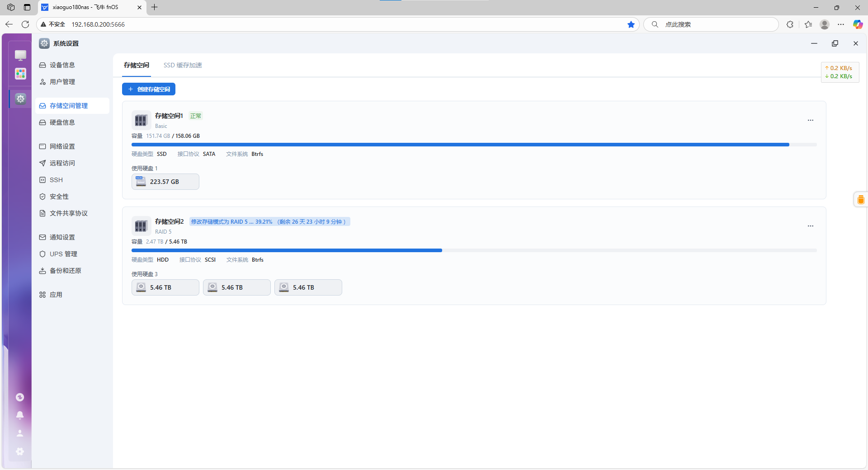
Task: Click the tab actions menu icon
Action: point(27,7)
